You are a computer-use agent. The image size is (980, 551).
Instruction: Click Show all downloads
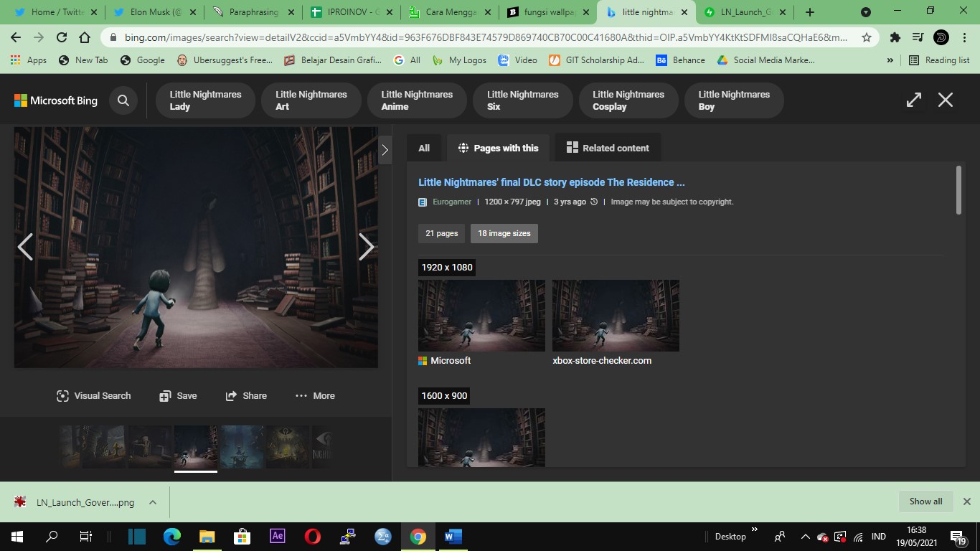click(925, 501)
